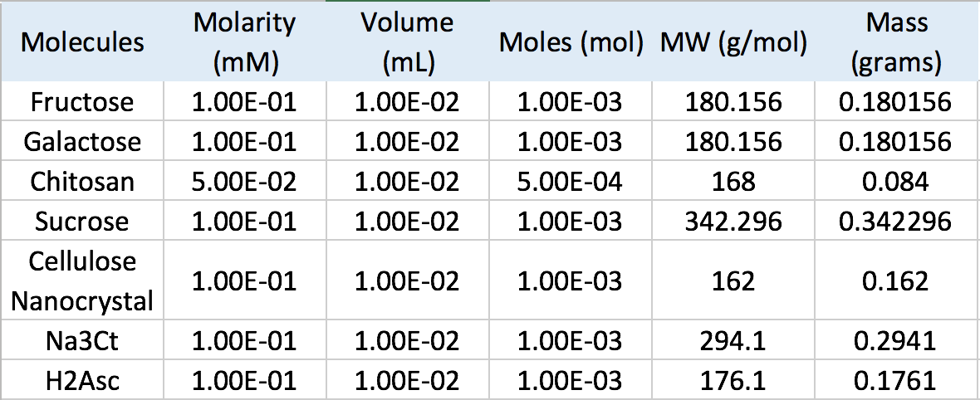This screenshot has height=400, width=980.
Task: Select the MW (g/mol) header cell
Action: (x=733, y=42)
